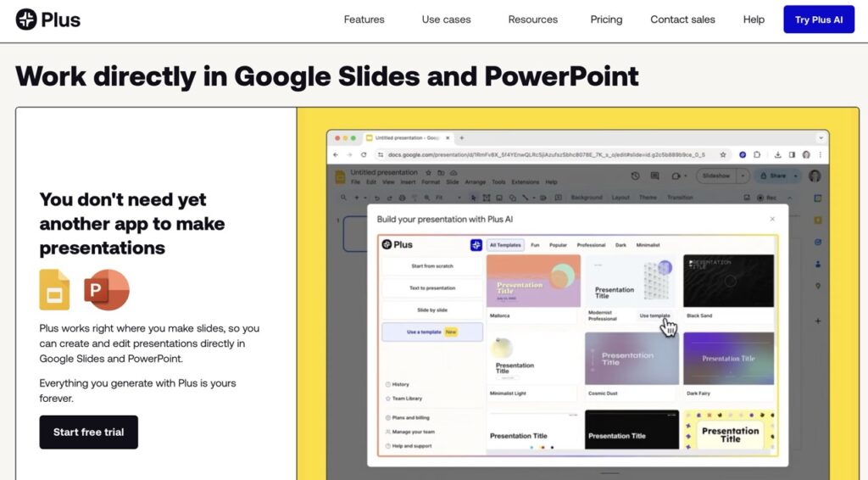
Task: Select the Fun template tab
Action: (535, 245)
